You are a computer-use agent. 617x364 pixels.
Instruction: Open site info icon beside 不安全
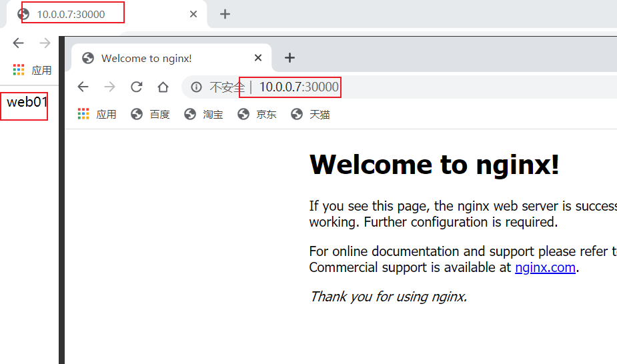pos(197,87)
